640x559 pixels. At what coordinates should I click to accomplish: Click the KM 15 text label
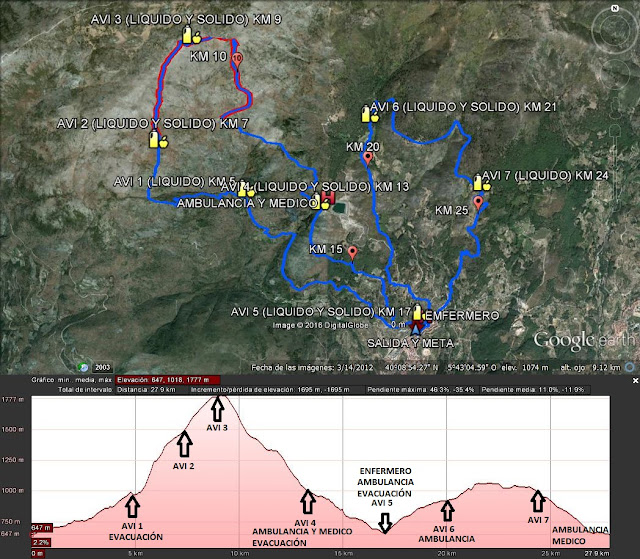[x=325, y=249]
